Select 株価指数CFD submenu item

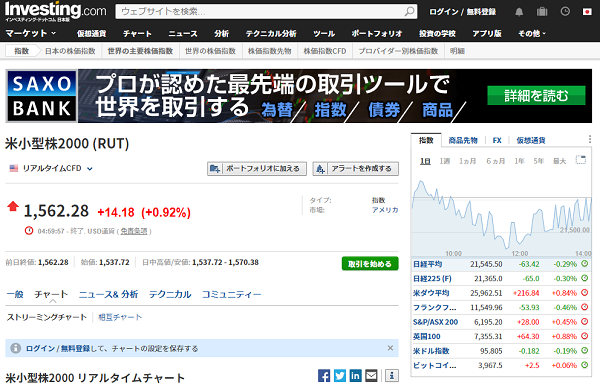click(324, 51)
